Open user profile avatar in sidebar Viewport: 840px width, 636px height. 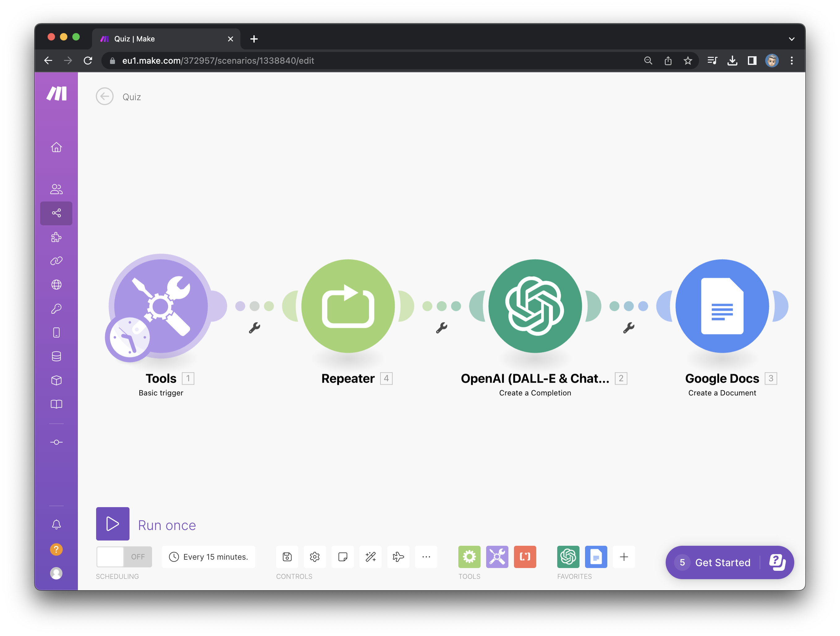pos(56,573)
